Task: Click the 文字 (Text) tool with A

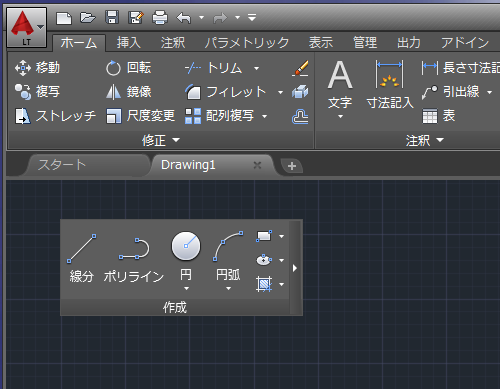Action: coord(340,85)
